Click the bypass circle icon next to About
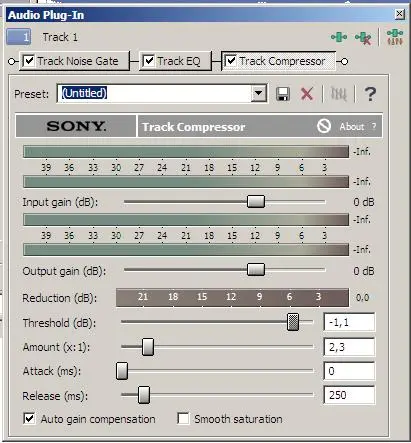The width and height of the screenshot is (411, 443). (324, 126)
